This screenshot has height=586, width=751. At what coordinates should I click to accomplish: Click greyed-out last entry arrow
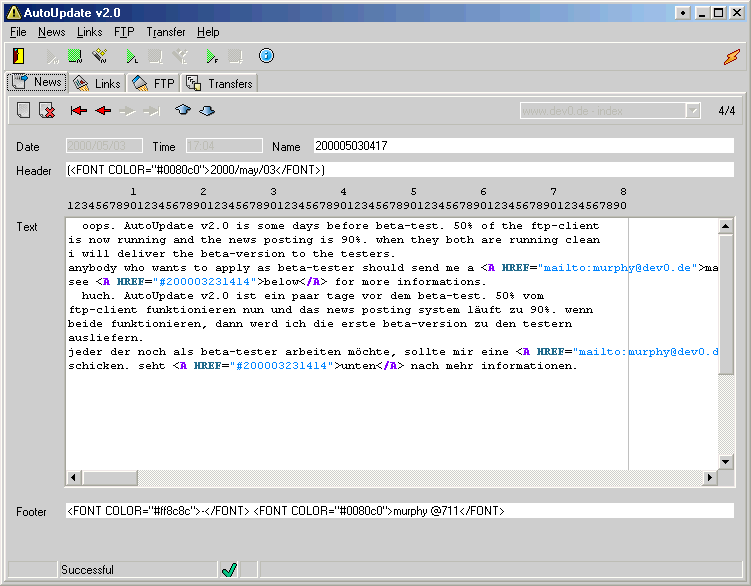pos(152,111)
